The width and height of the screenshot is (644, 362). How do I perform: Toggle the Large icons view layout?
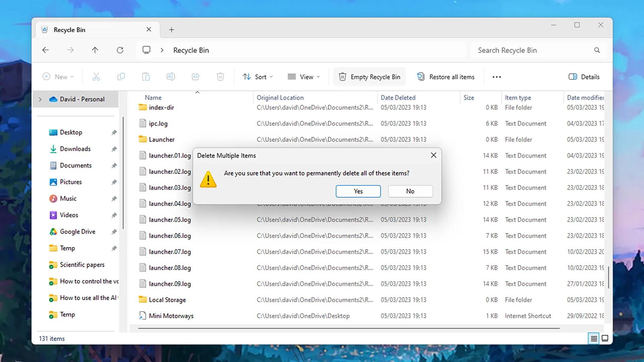click(x=605, y=338)
